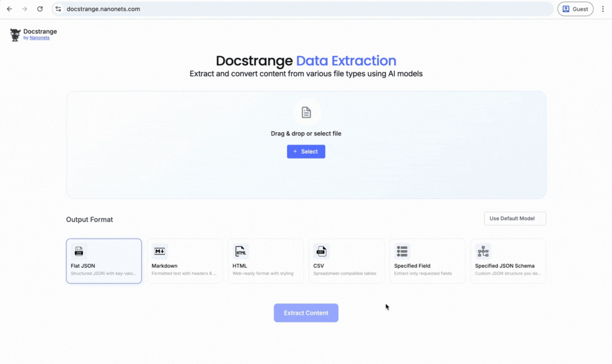612x364 pixels.
Task: Click the Select file button
Action: point(306,151)
